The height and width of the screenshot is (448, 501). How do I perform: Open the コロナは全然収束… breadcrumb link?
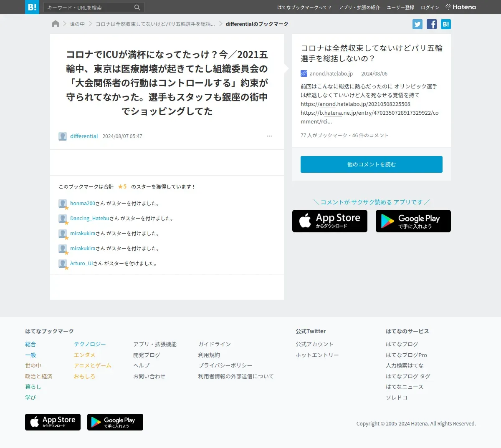(x=155, y=24)
